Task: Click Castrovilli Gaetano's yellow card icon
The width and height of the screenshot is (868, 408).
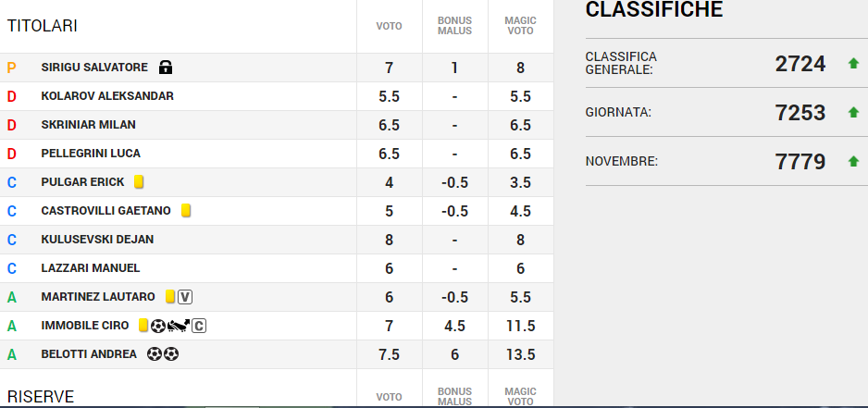Action: click(x=186, y=211)
